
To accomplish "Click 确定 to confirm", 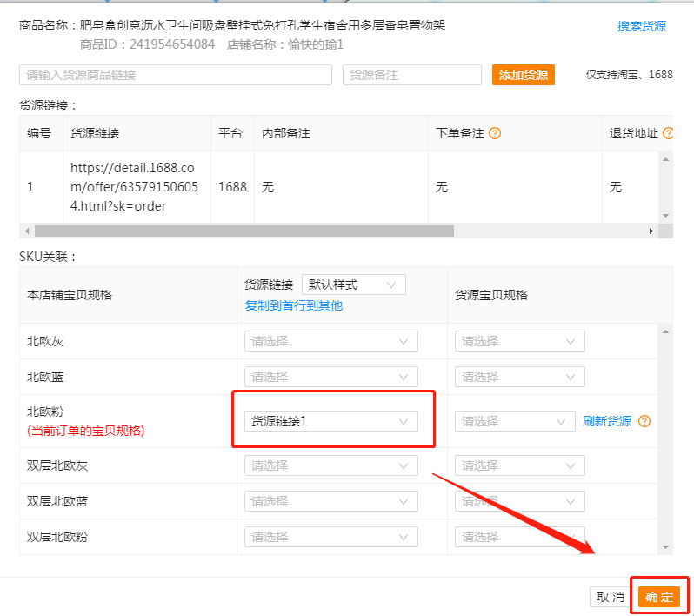I will [658, 597].
